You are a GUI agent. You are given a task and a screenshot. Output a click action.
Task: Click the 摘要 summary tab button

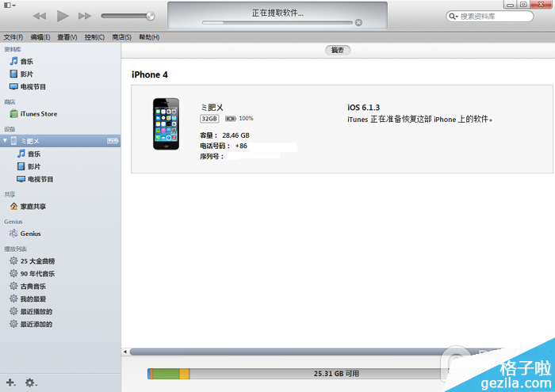point(338,50)
